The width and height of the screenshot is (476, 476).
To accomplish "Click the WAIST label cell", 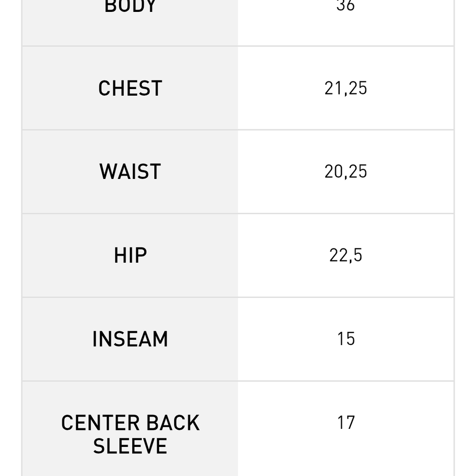I will point(130,172).
